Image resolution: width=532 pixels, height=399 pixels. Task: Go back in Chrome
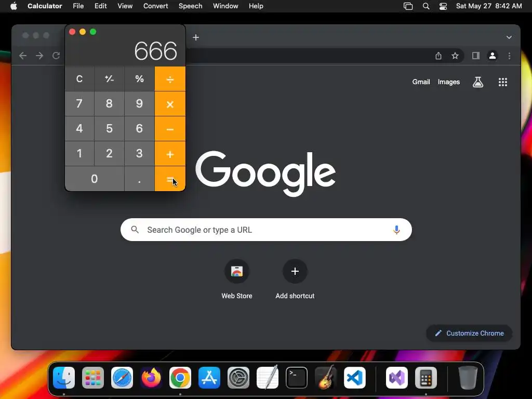[x=23, y=56]
